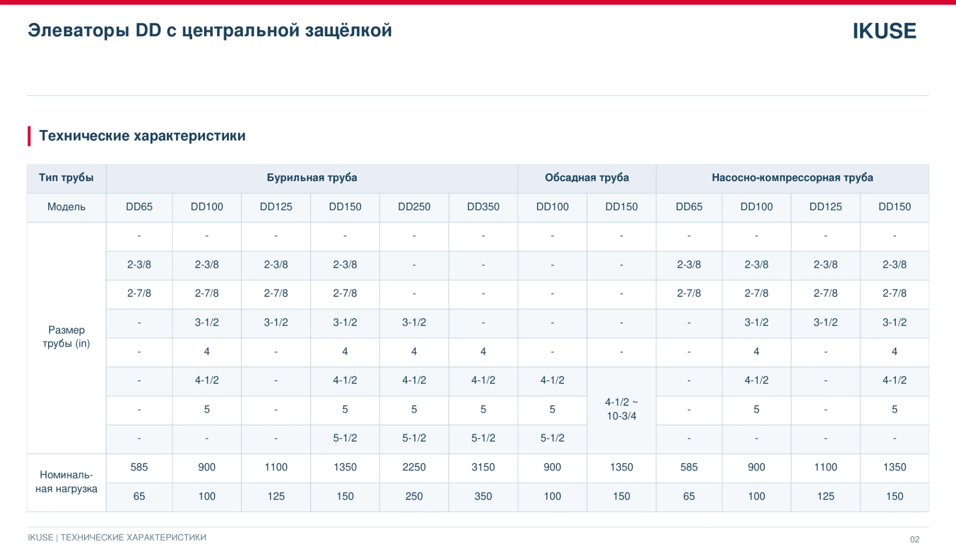Click 1100 under Бурильная труба DD125
The height and width of the screenshot is (560, 956).
(276, 467)
